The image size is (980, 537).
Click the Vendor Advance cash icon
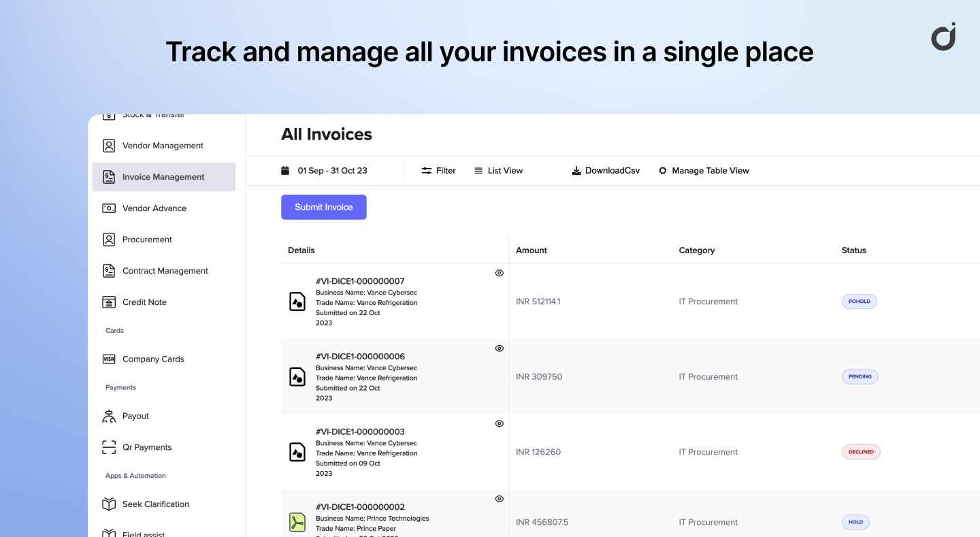tap(109, 208)
